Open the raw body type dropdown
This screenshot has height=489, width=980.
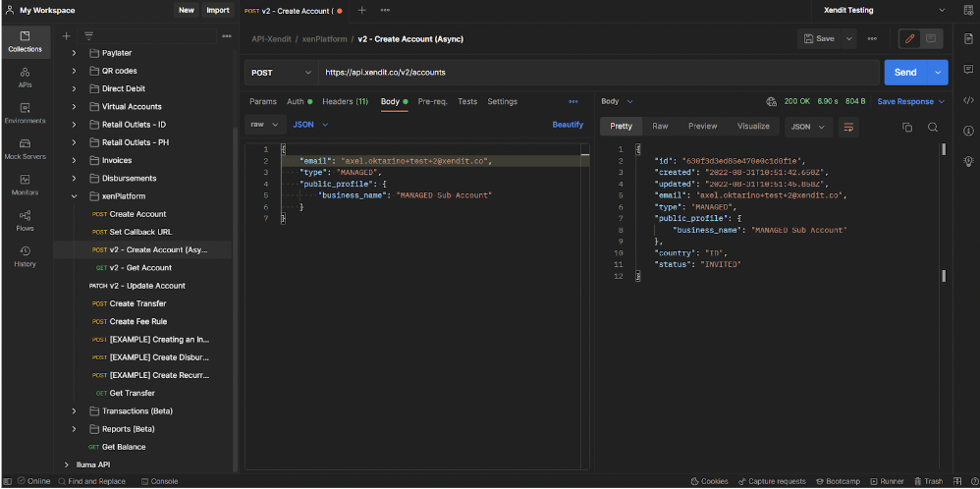[265, 125]
